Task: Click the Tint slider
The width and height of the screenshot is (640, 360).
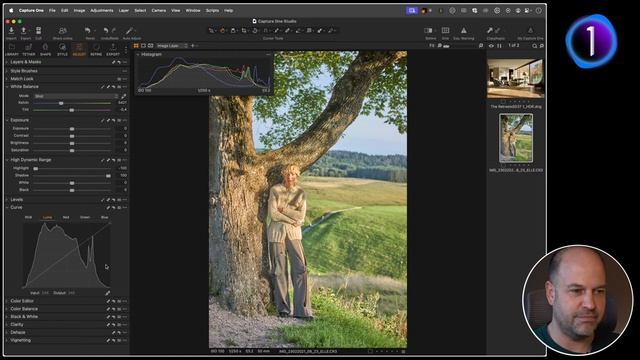Action: pyautogui.click(x=72, y=110)
